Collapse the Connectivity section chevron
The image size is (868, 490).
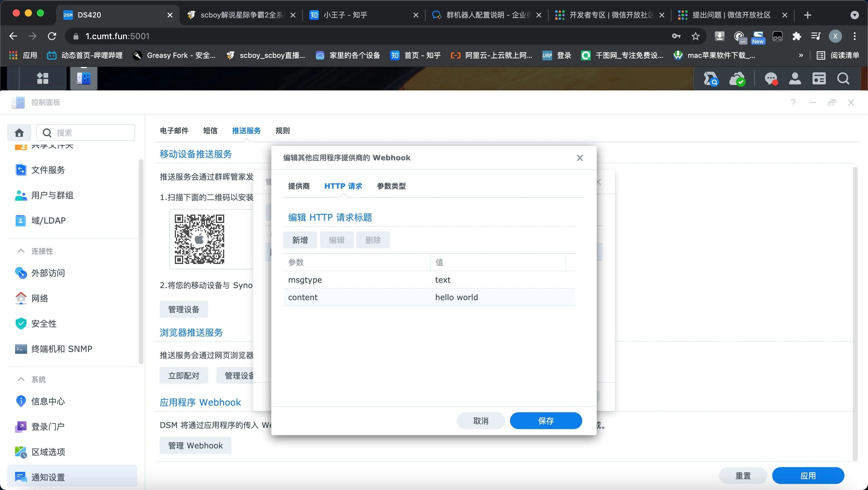(21, 251)
